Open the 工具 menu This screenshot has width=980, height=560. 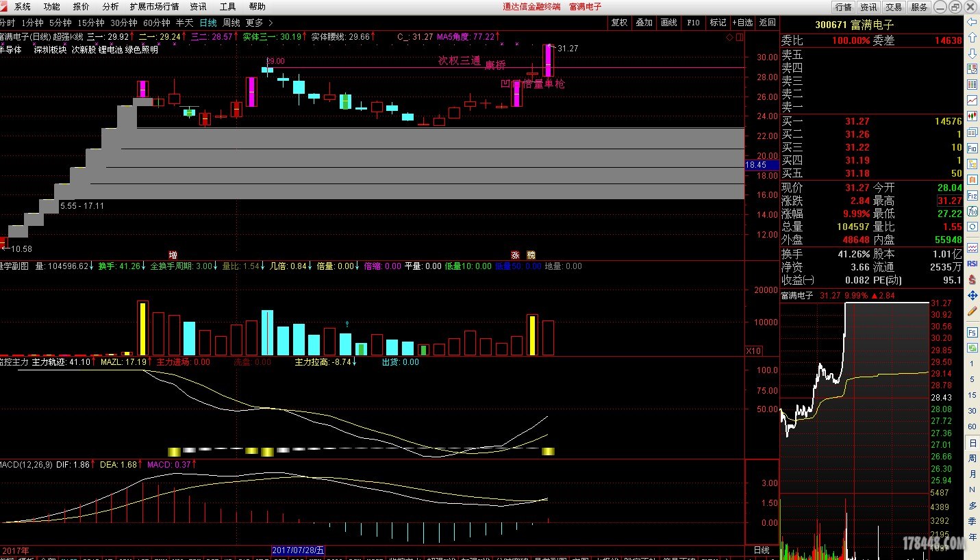pyautogui.click(x=228, y=7)
